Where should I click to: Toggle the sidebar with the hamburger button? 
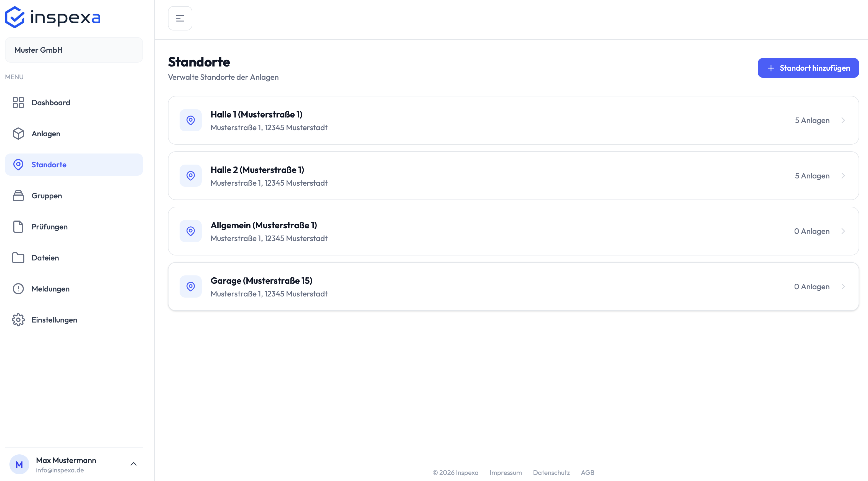[x=180, y=18]
